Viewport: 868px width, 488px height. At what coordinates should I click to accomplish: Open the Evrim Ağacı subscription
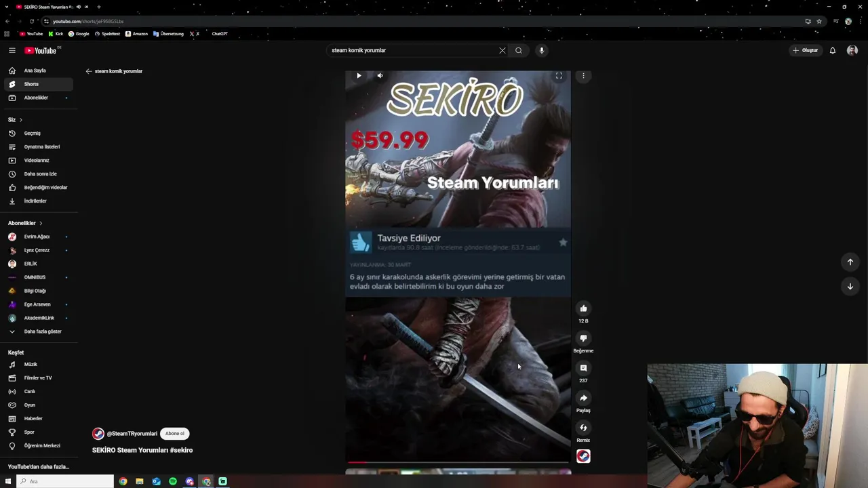pos(37,237)
